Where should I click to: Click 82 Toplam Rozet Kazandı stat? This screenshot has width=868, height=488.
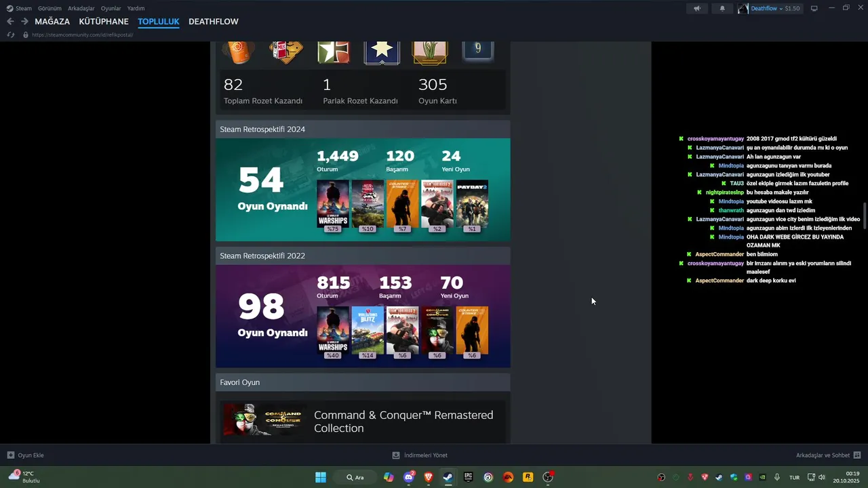tap(263, 91)
